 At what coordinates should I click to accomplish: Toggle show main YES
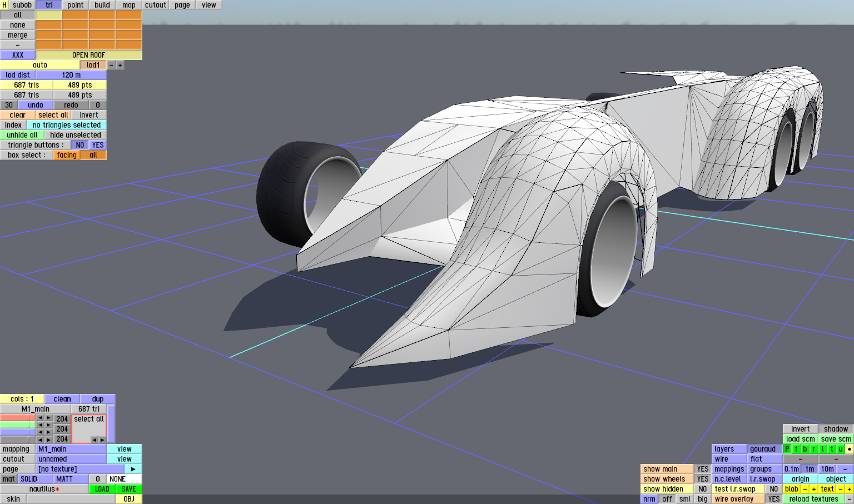(703, 469)
